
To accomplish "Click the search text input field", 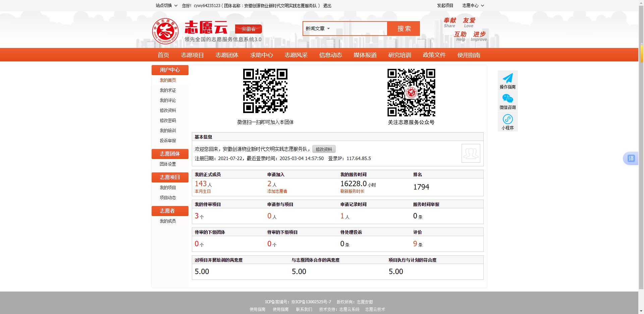I will pyautogui.click(x=359, y=29).
